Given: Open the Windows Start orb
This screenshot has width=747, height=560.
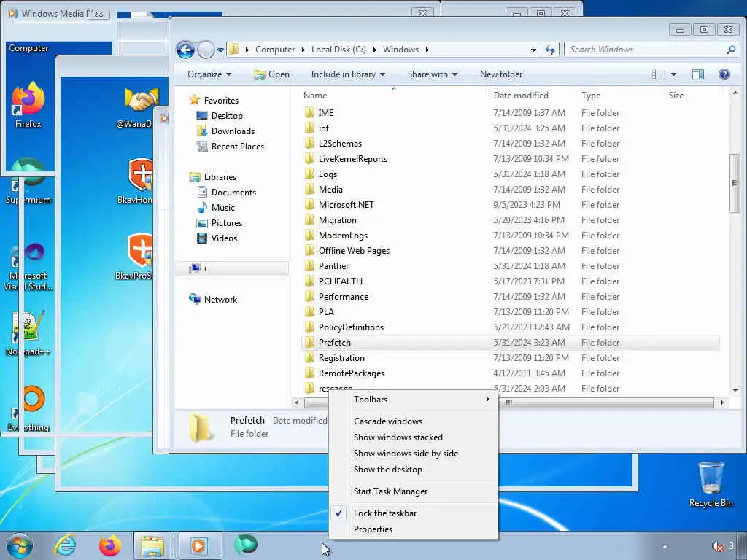Looking at the screenshot, I should tap(20, 545).
